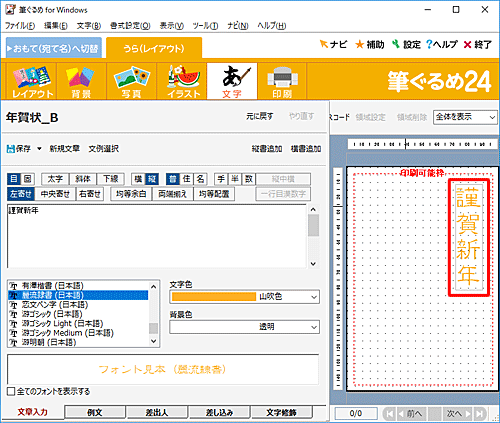Select 左寄せ left alignment

coord(21,194)
